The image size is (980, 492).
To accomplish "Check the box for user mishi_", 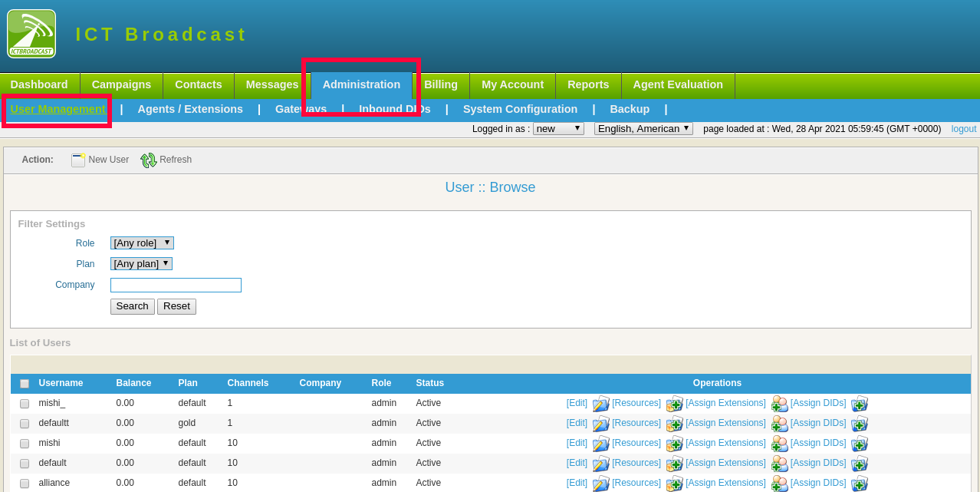I will (x=25, y=404).
